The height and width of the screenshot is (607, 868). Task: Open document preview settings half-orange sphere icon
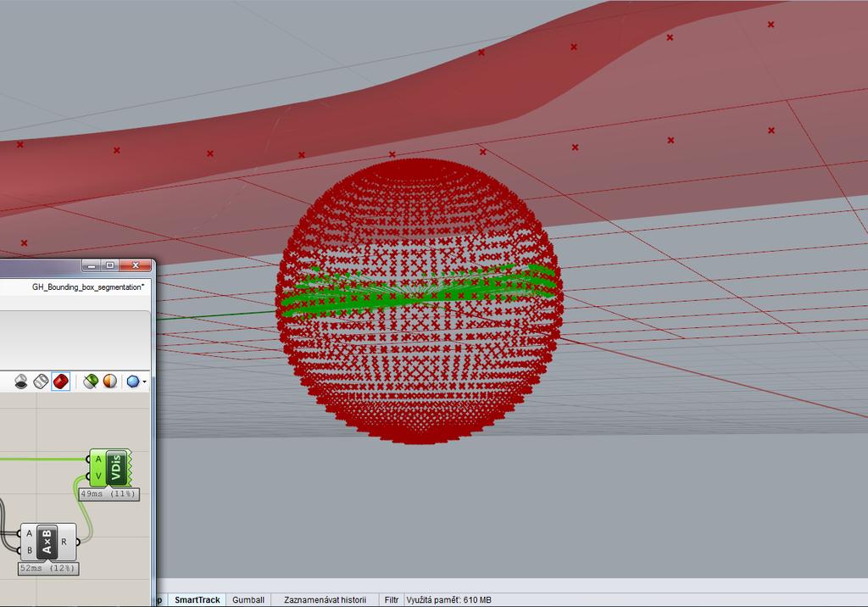[110, 381]
